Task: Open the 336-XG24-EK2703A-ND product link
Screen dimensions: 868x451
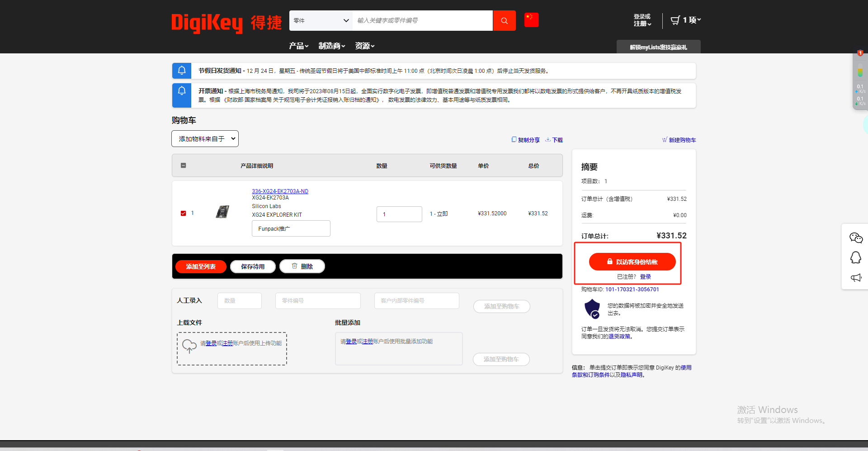Action: coord(280,191)
